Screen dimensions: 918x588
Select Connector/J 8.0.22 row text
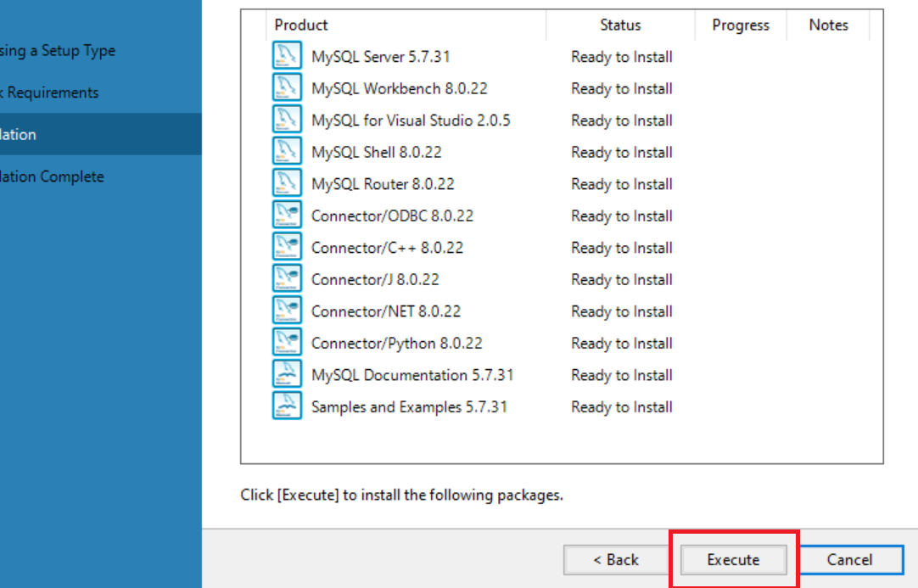[x=375, y=279]
